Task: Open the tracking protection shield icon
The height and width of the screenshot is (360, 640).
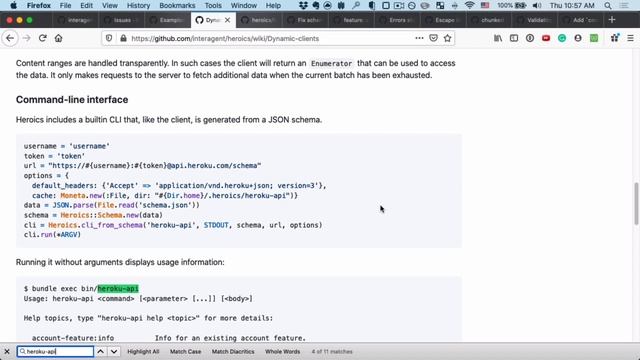Action: [x=109, y=38]
